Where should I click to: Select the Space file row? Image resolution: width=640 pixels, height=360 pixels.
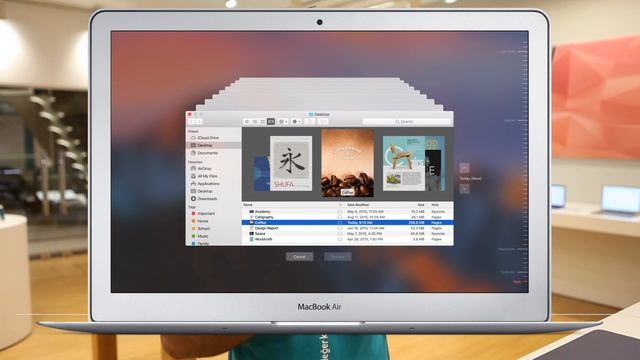(x=347, y=234)
